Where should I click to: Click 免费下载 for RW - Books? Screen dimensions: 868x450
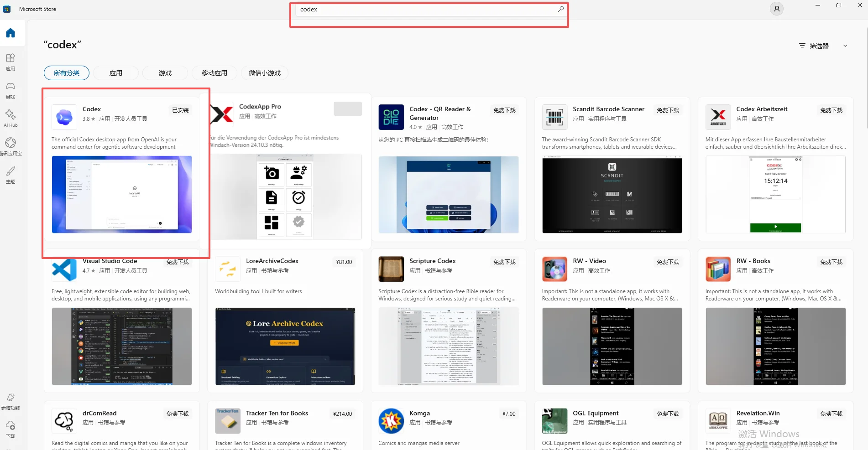click(831, 262)
